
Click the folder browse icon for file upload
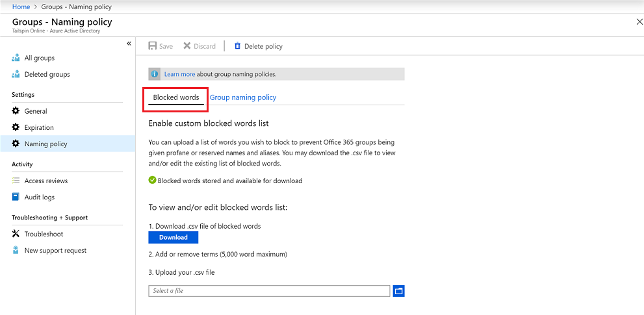[x=399, y=291]
